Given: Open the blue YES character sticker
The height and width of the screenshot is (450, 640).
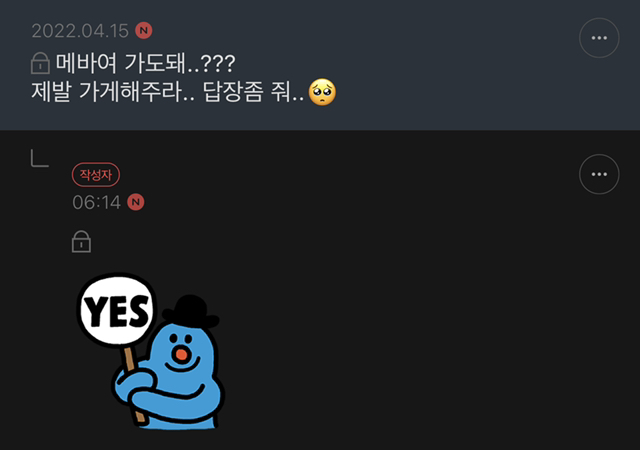Looking at the screenshot, I should [150, 351].
